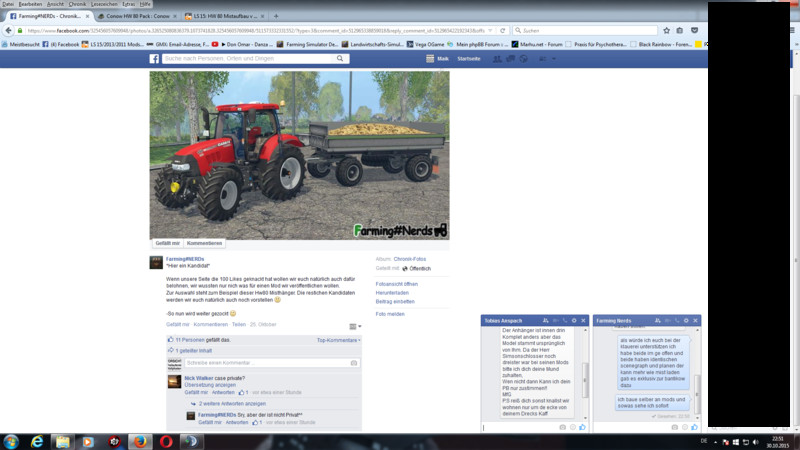
Task: Open the Bearbeiten menu
Action: (x=30, y=4)
